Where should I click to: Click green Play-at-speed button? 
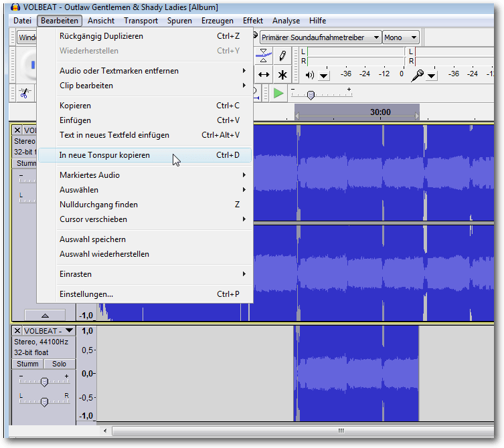click(x=278, y=94)
